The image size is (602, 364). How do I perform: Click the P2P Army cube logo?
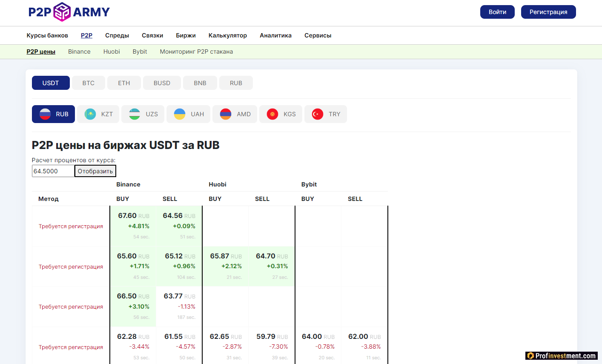click(62, 12)
